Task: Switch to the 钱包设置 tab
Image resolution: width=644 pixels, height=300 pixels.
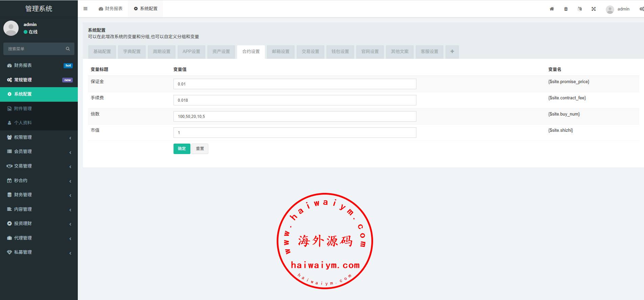Action: [x=340, y=52]
